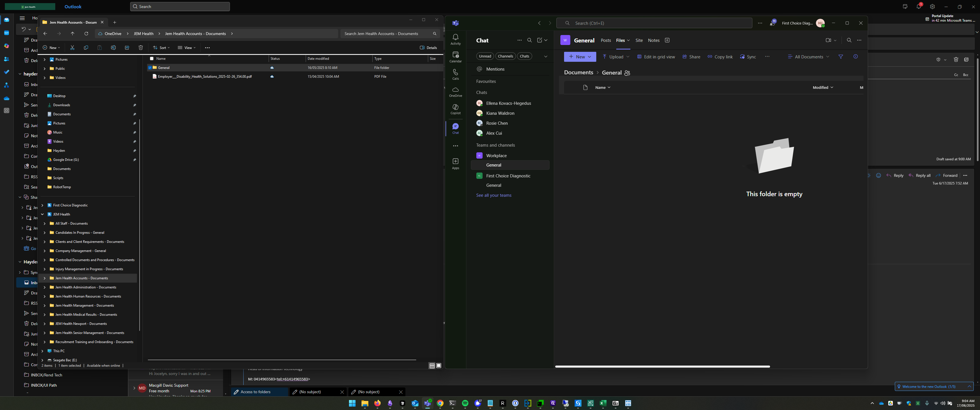Image resolution: width=980 pixels, height=410 pixels.
Task: Open Excel from the Windows taskbar
Action: 603,403
